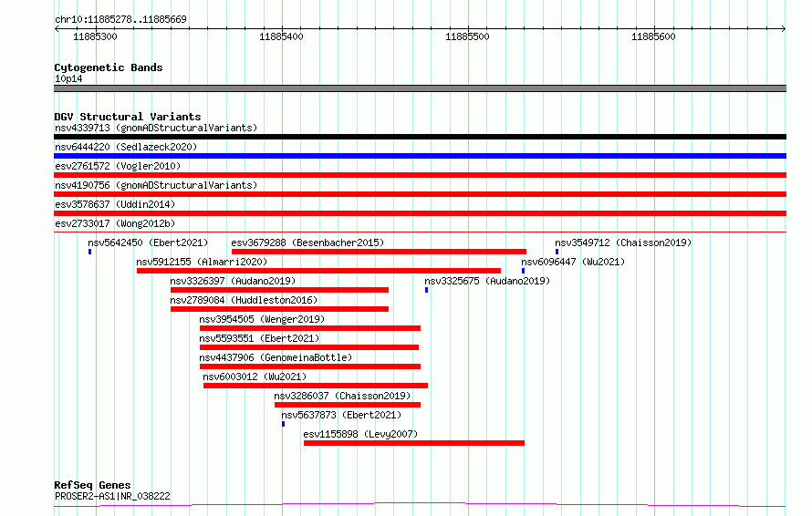Open esv3679288 (Besenbacher2015) label
Image resolution: width=812 pixels, height=516 pixels.
click(x=307, y=243)
